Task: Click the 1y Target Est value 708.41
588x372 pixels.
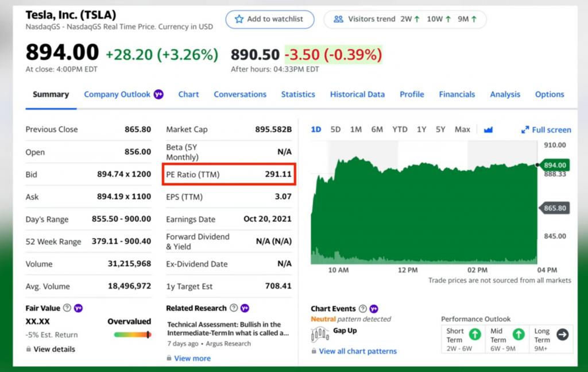Action: tap(278, 286)
